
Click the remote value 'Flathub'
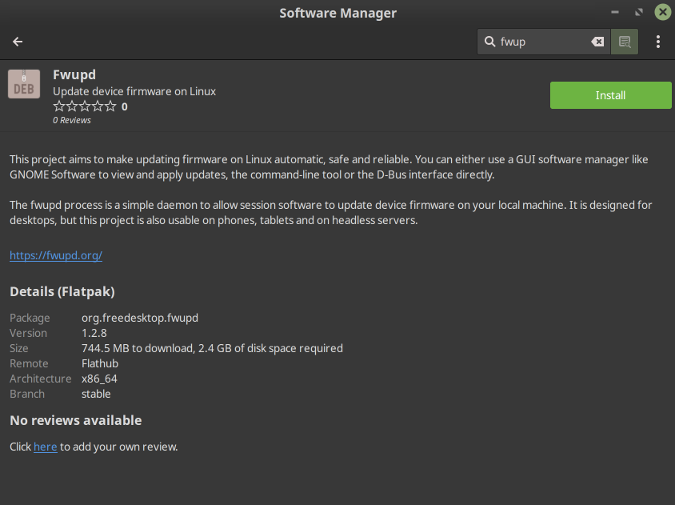point(100,363)
